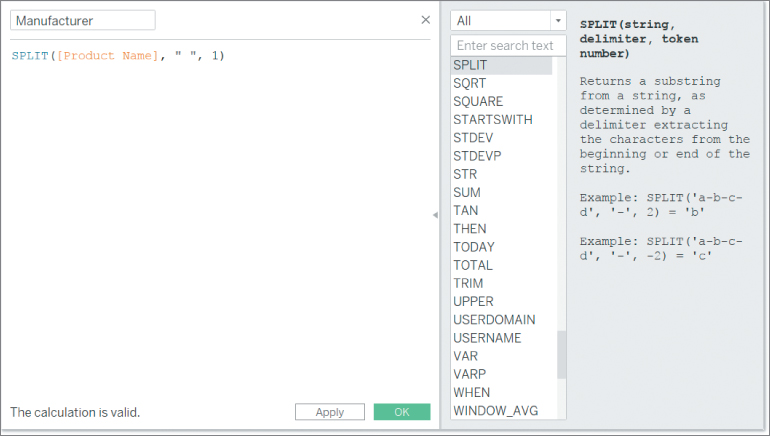
Task: Select SUM in the function list
Action: point(501,192)
